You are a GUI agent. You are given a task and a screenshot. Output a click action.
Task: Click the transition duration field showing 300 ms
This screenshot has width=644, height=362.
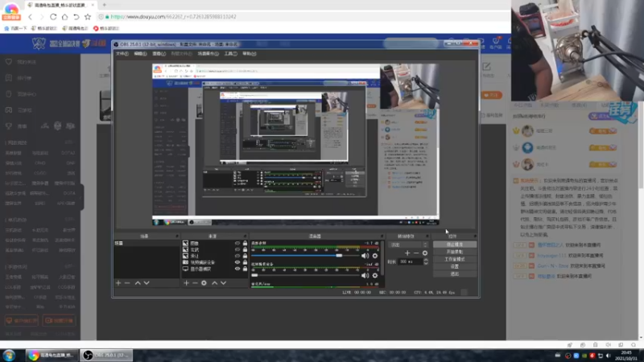[x=410, y=261]
